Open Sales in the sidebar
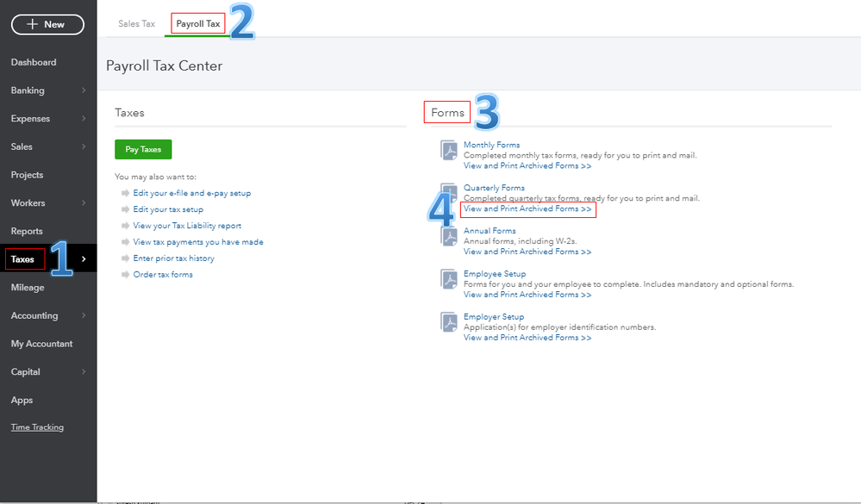 tap(22, 146)
